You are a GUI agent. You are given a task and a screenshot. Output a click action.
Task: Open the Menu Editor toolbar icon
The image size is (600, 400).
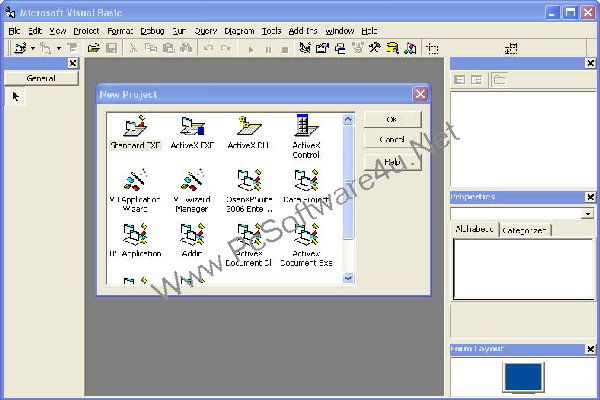click(x=72, y=48)
